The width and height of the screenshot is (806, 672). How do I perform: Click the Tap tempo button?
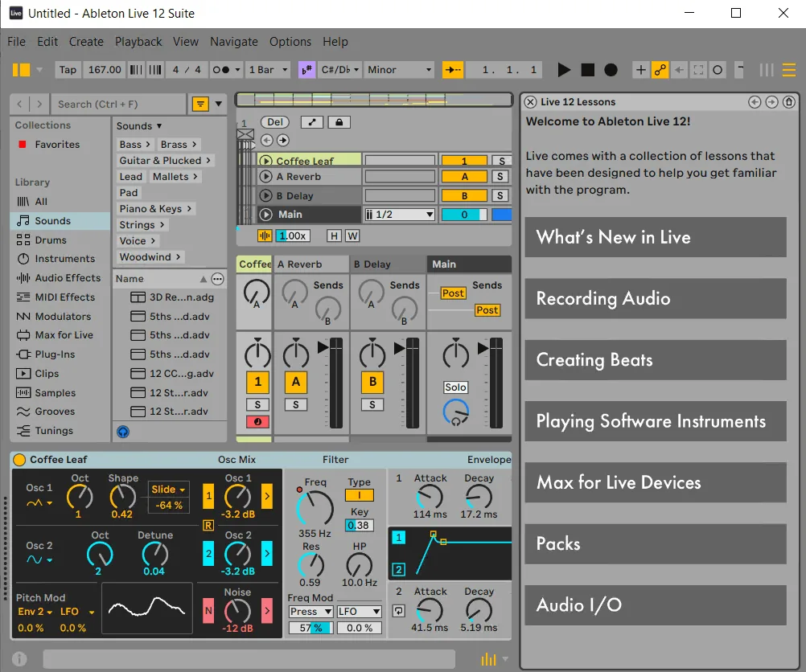click(68, 70)
